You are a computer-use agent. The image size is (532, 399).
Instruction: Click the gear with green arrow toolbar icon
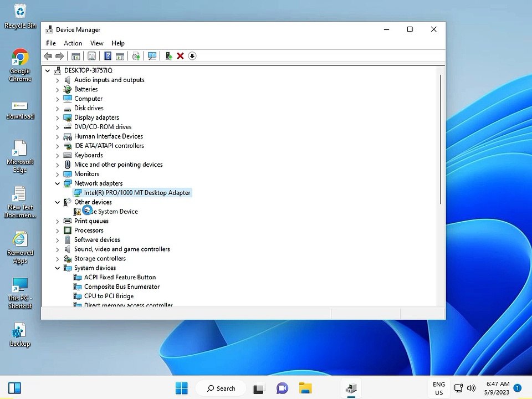pos(136,56)
